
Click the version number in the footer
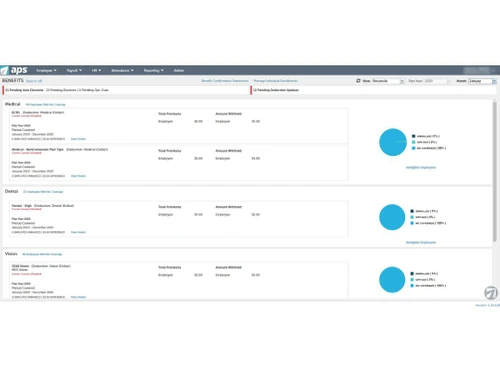pyautogui.click(x=487, y=305)
